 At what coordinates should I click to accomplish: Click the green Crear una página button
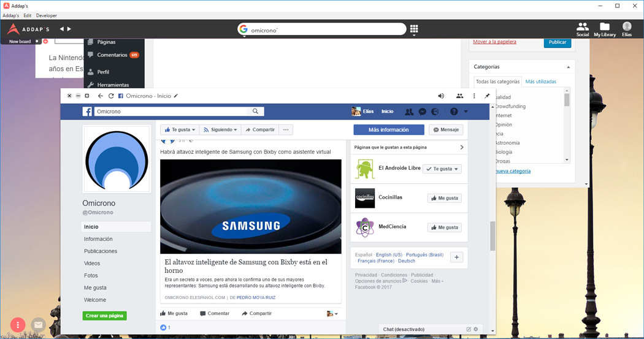point(105,316)
